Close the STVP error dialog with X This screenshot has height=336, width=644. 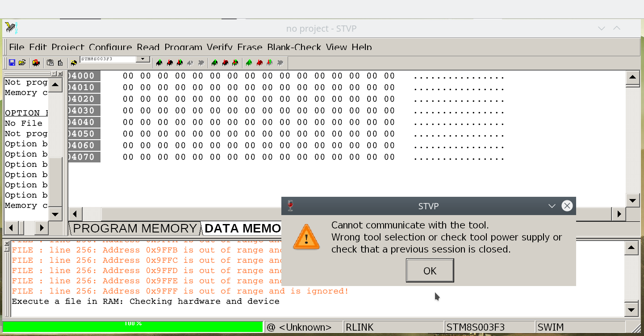click(567, 206)
